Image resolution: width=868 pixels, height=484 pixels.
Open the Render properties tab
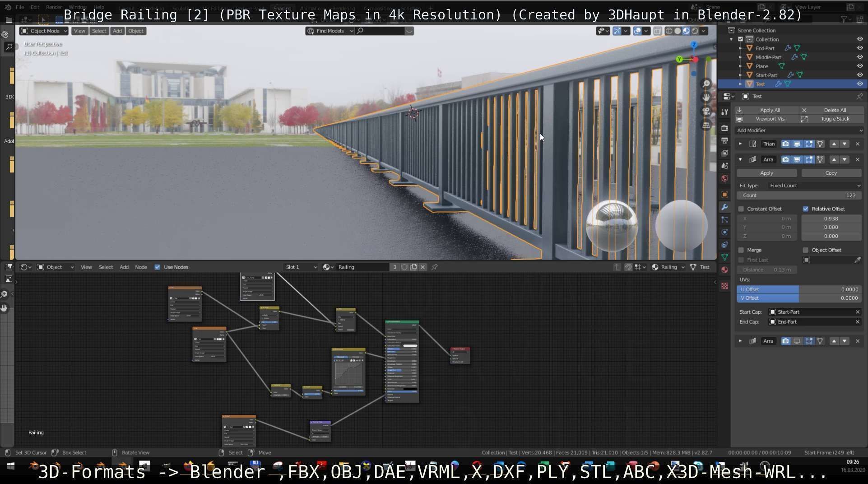click(724, 128)
